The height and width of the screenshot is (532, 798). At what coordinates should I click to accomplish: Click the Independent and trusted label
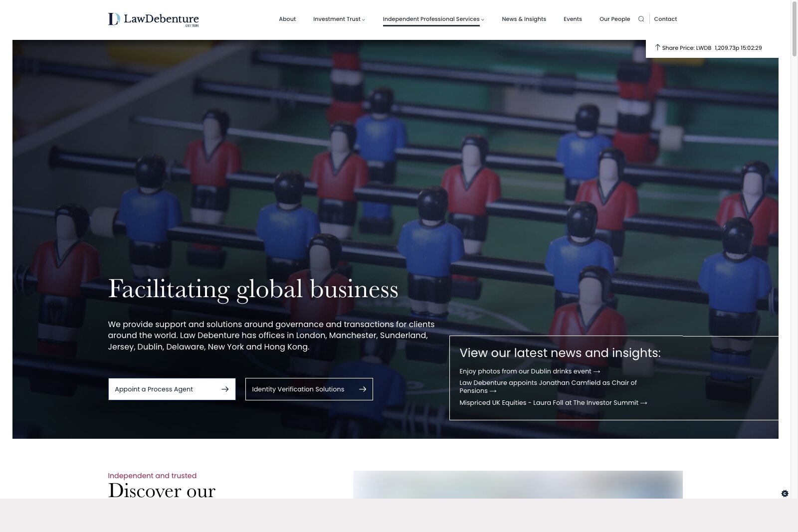tap(152, 476)
